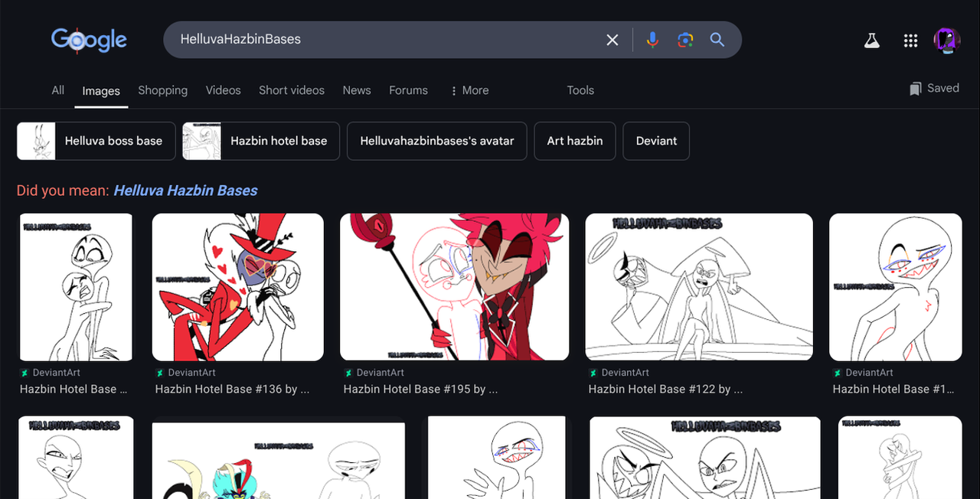Open the two hugging figures sketch thumbnail
Screen dimensions: 980x499
[76, 287]
